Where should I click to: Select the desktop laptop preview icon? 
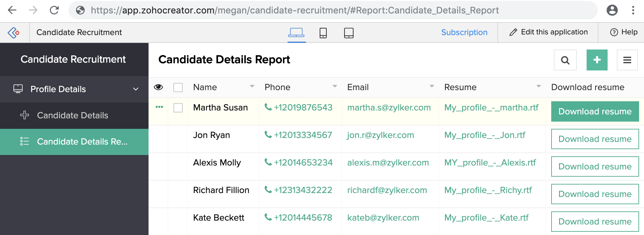pos(296,32)
